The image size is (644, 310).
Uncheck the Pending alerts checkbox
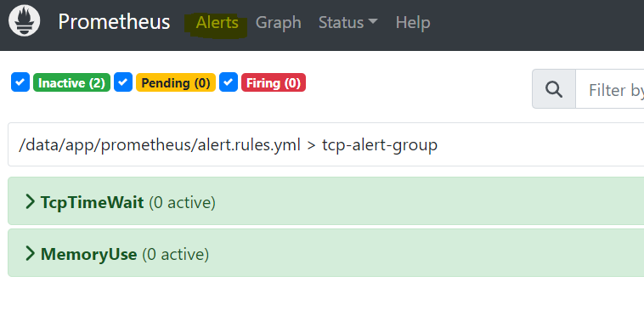click(123, 82)
